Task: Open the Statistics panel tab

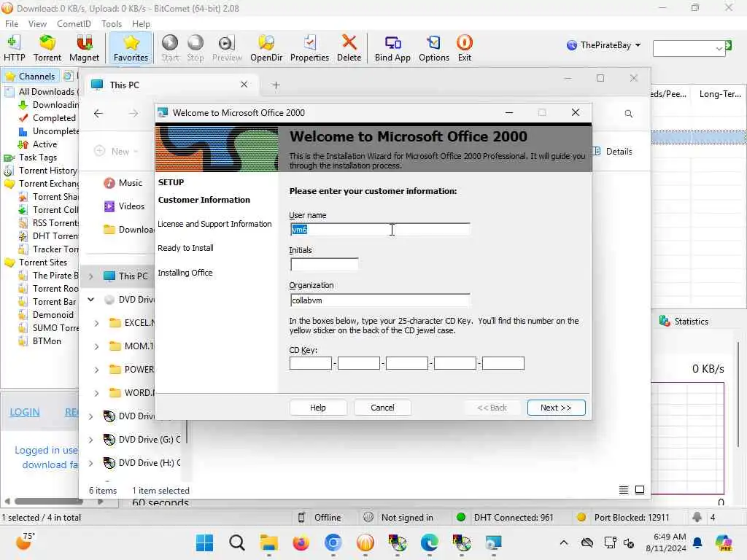Action: coord(684,322)
